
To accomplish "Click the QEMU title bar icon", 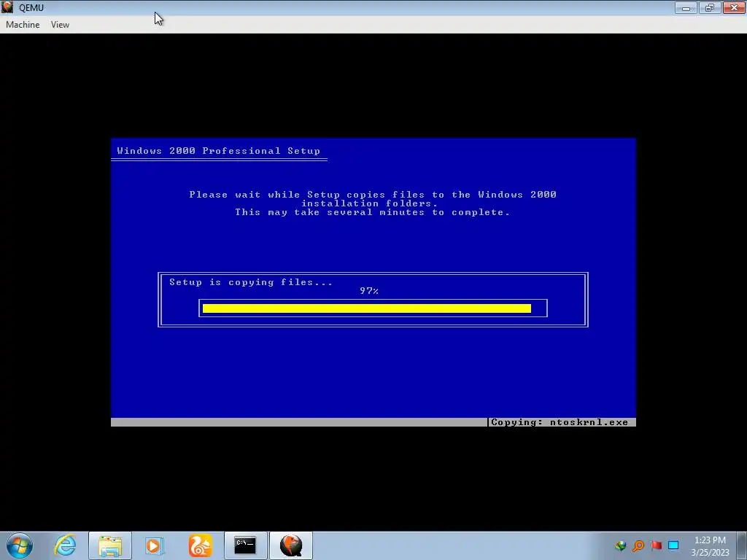I will click(x=7, y=7).
